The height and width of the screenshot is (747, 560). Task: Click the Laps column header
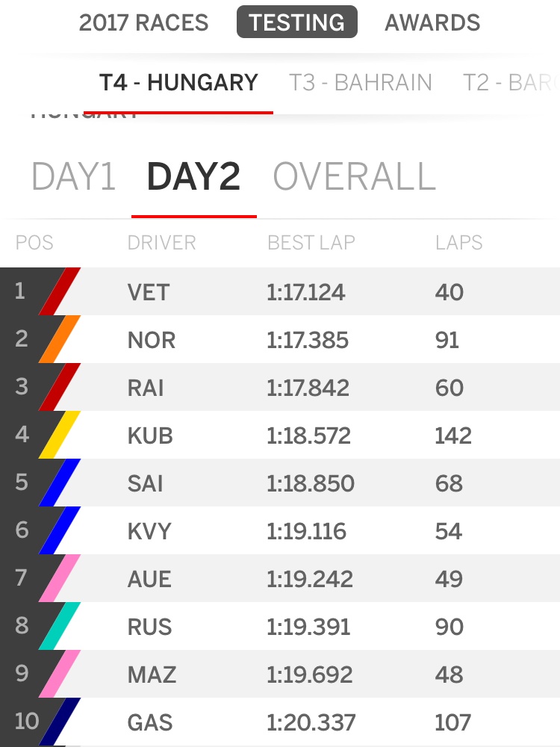tap(458, 243)
